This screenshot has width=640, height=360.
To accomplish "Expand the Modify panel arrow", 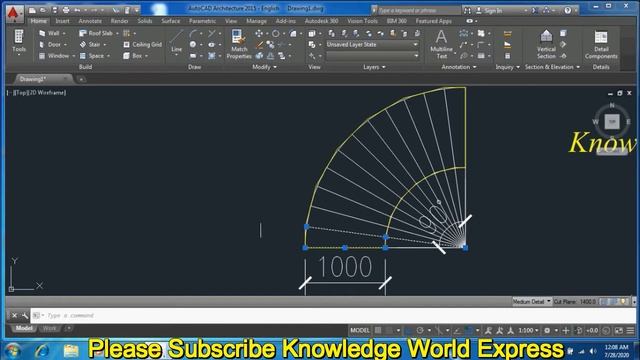I will (x=275, y=67).
